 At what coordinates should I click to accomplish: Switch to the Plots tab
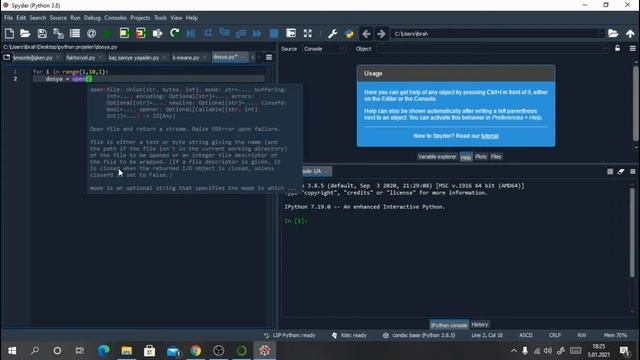coord(481,157)
